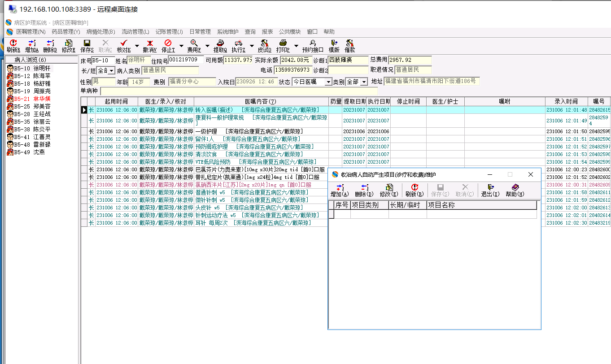The height and width of the screenshot is (364, 611).
Task: Open the 日常管理 menu
Action: (200, 32)
